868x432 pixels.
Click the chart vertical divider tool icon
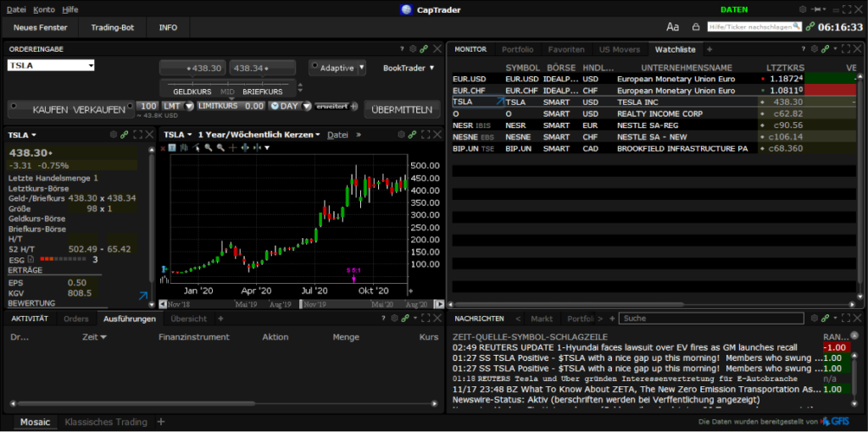tap(257, 147)
